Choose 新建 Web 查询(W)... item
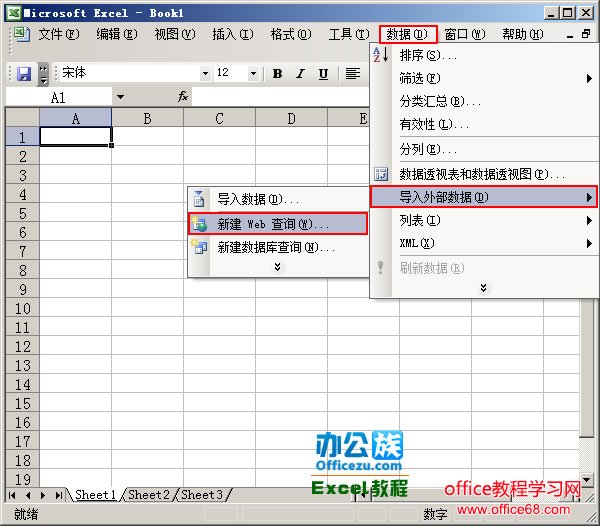The image size is (600, 526). pos(278,224)
